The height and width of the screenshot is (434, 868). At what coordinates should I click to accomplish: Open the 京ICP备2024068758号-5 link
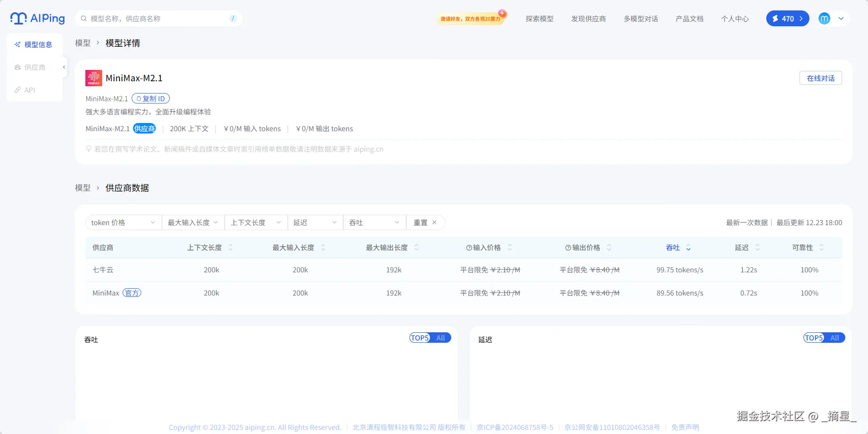pyautogui.click(x=515, y=427)
